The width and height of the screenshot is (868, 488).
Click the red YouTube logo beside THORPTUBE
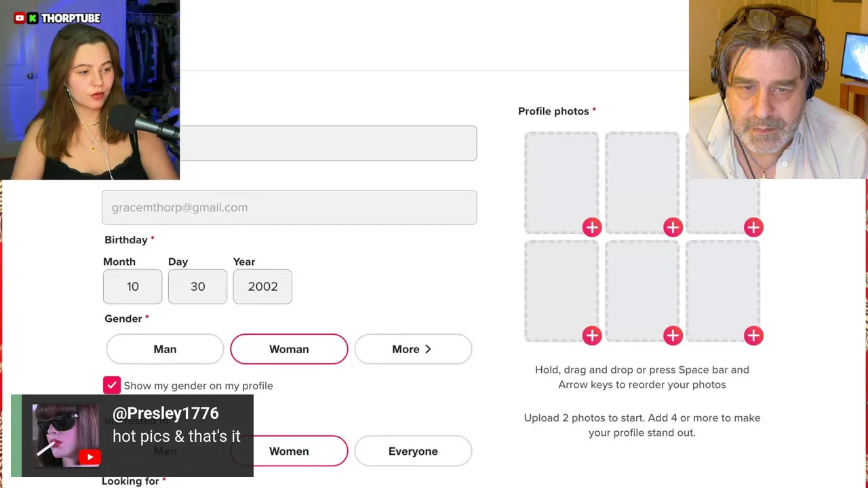[x=20, y=18]
